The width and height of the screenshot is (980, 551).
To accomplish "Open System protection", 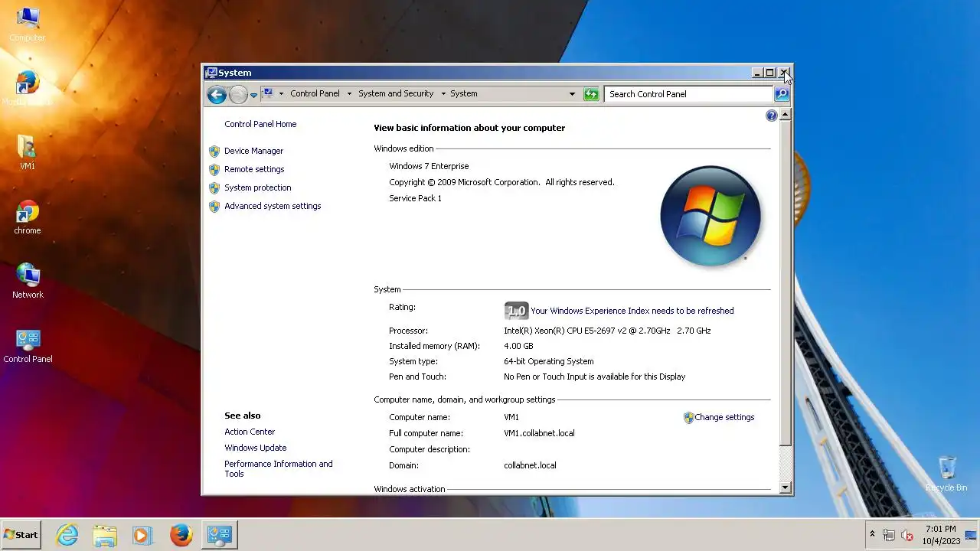I will click(x=257, y=187).
